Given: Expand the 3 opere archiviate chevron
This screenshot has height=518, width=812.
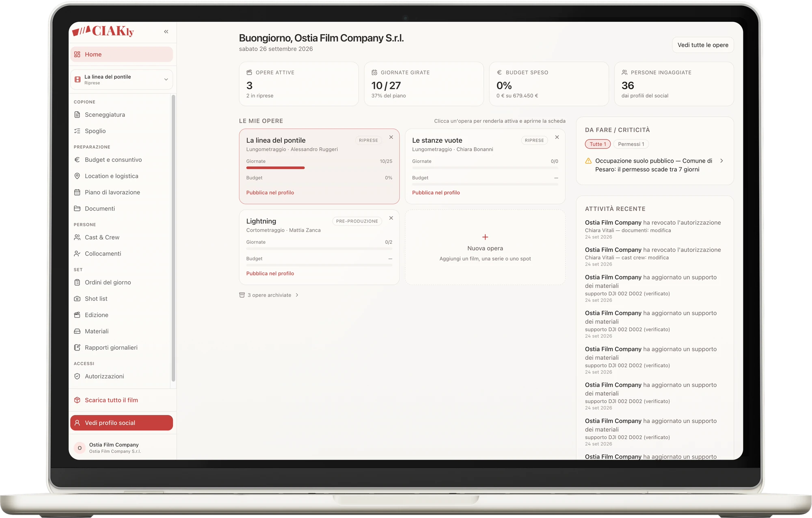Looking at the screenshot, I should click(297, 295).
